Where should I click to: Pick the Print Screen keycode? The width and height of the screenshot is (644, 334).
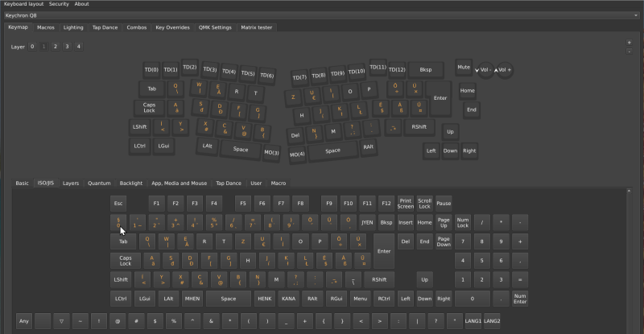406,204
